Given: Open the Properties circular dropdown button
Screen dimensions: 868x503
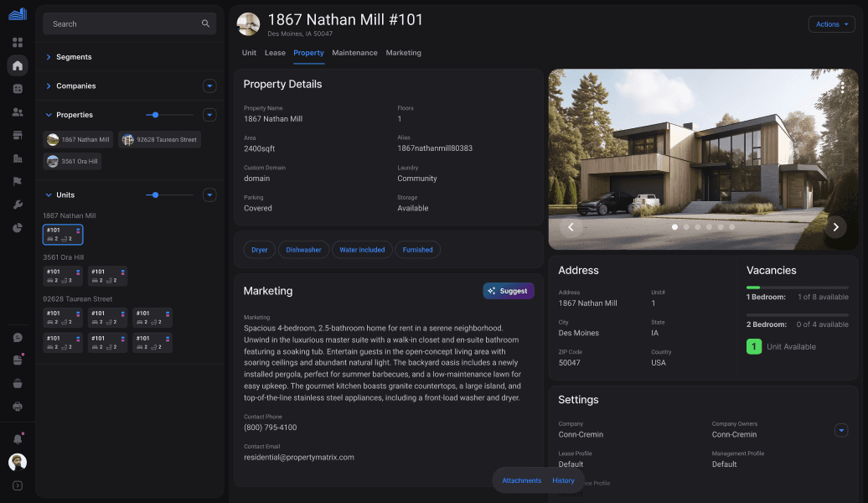Looking at the screenshot, I should [x=209, y=115].
